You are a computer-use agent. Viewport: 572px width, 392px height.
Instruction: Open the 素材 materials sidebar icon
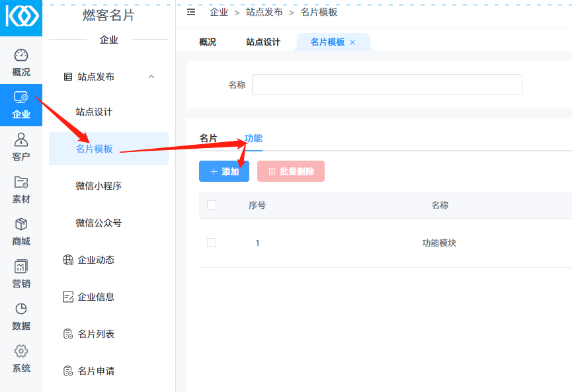tap(21, 190)
